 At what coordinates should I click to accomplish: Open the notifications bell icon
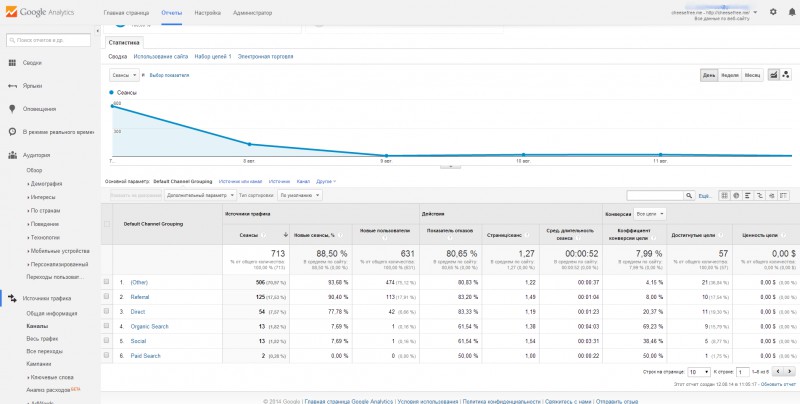click(791, 12)
